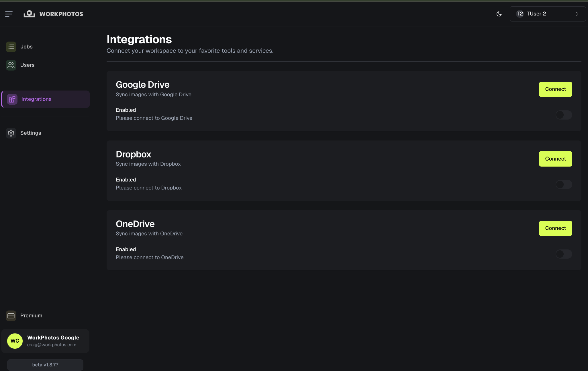This screenshot has height=371, width=588.
Task: Click the beta v1.8.77 version badge
Action: [x=45, y=365]
